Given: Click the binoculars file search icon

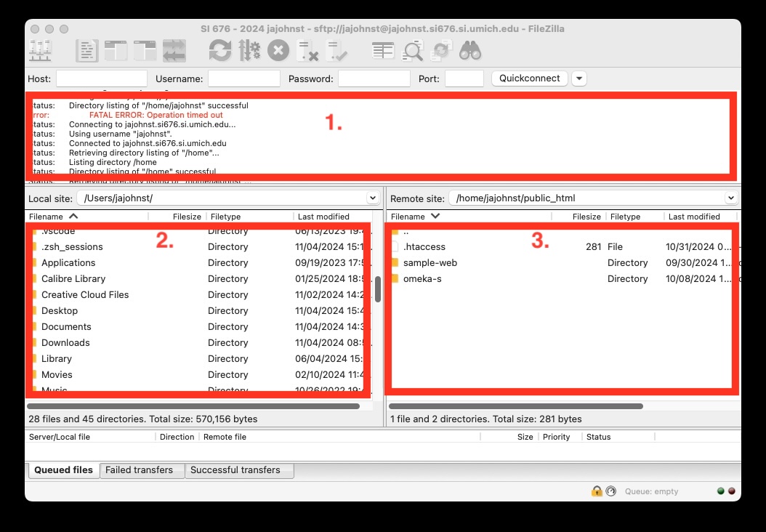Looking at the screenshot, I should [470, 51].
